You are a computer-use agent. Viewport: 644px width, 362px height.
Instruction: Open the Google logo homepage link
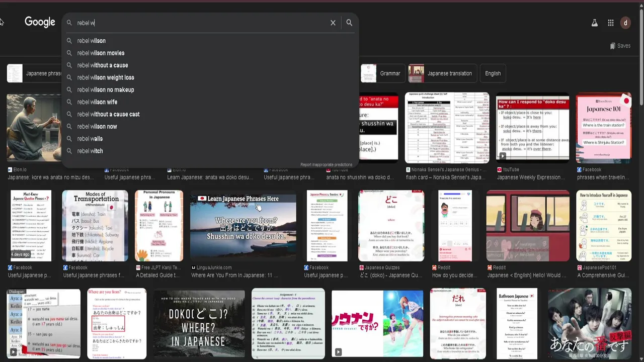click(x=40, y=22)
